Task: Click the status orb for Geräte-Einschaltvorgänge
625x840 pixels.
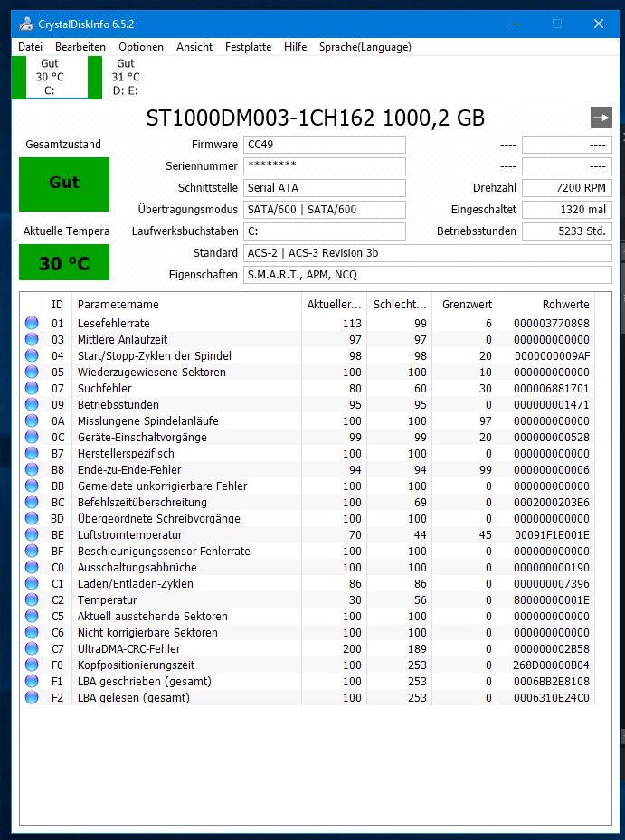Action: coord(32,437)
